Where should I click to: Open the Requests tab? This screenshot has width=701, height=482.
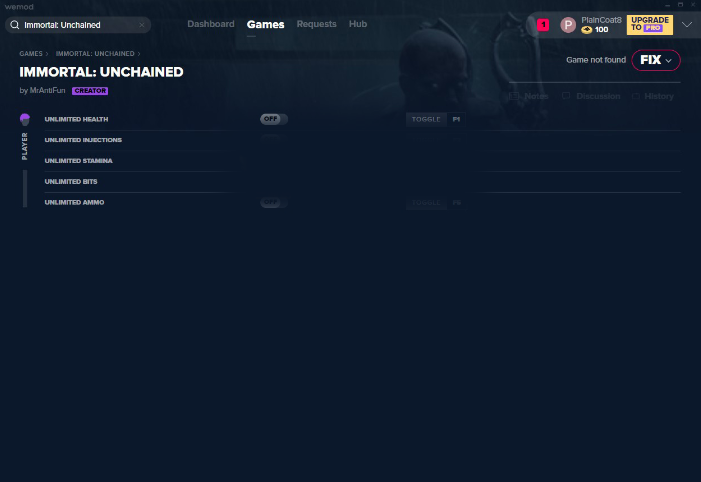point(317,24)
